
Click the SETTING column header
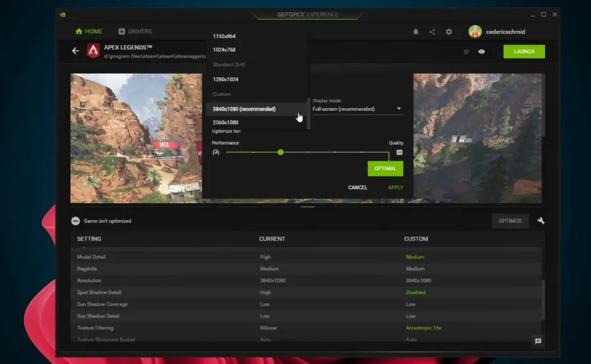tap(89, 239)
